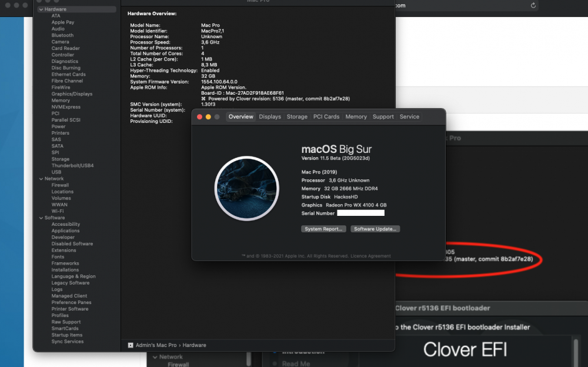The image size is (588, 367).
Task: Collapse the Software section in sidebar
Action: (x=41, y=218)
